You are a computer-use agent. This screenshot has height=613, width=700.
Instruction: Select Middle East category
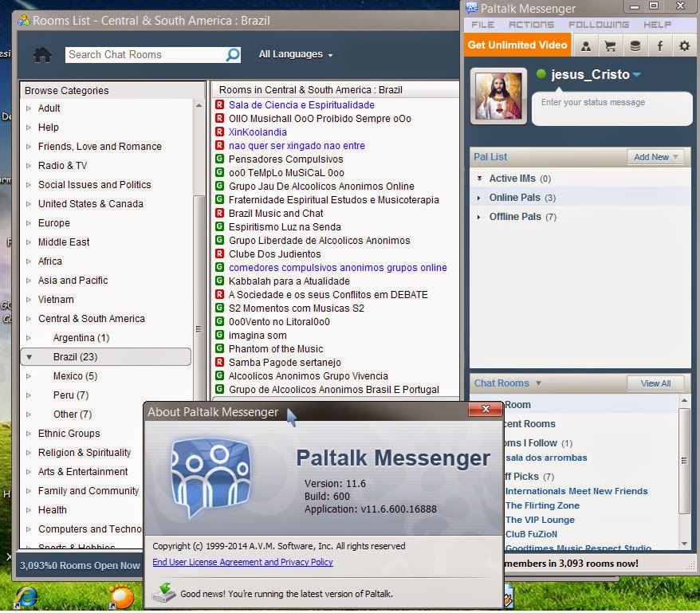click(x=64, y=242)
